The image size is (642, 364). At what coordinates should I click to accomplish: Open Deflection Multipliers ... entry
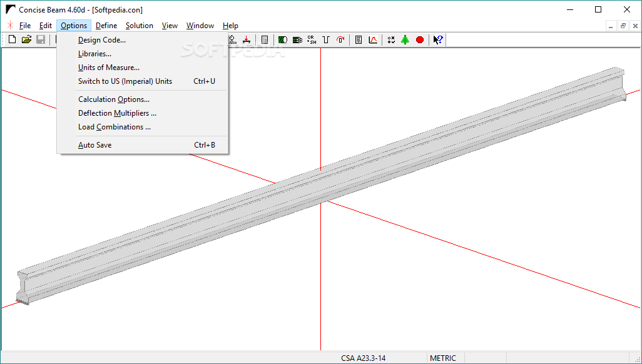pyautogui.click(x=142, y=113)
